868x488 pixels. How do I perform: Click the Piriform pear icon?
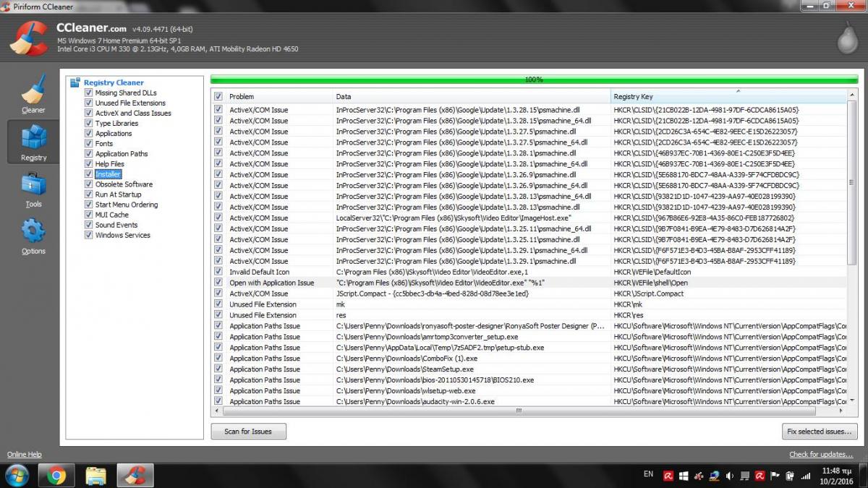[846, 38]
